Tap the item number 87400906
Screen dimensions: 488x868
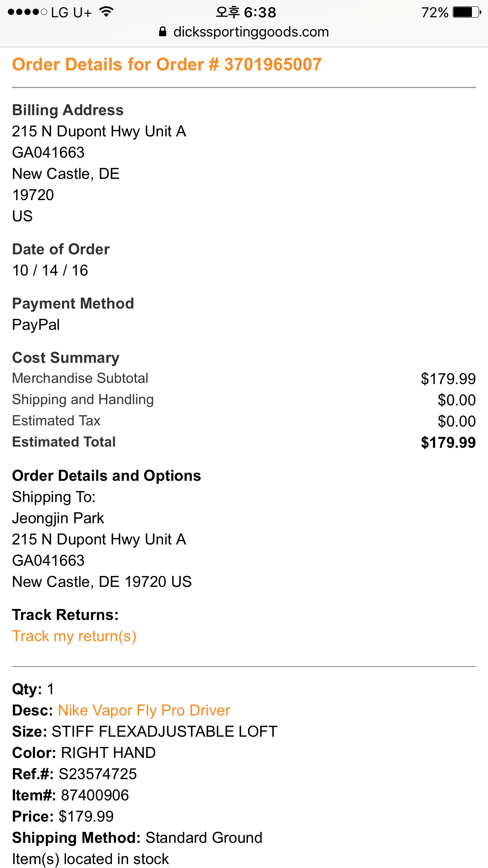95,795
